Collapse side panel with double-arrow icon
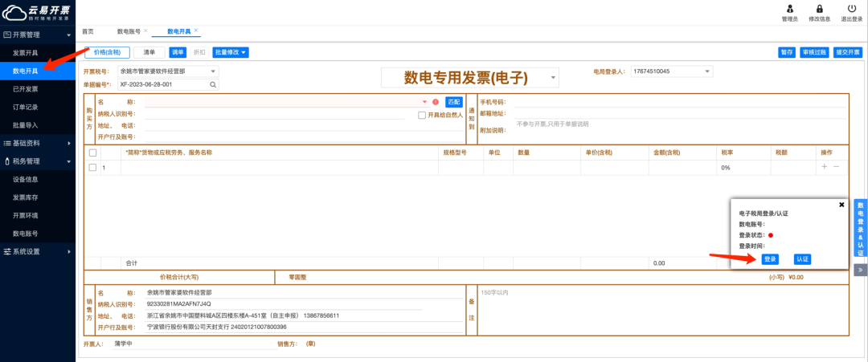 (860, 270)
